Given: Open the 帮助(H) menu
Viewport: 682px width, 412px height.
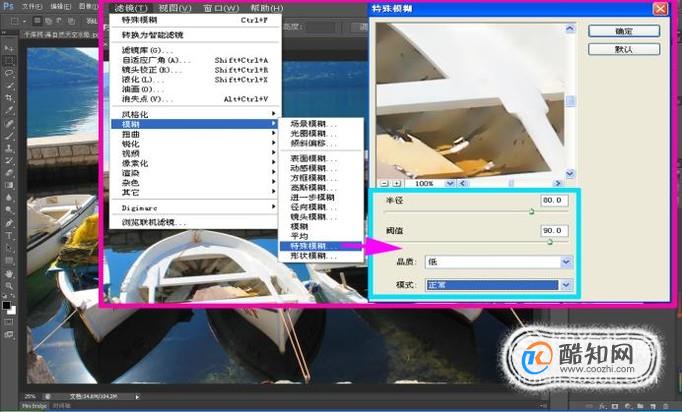Looking at the screenshot, I should pyautogui.click(x=267, y=8).
